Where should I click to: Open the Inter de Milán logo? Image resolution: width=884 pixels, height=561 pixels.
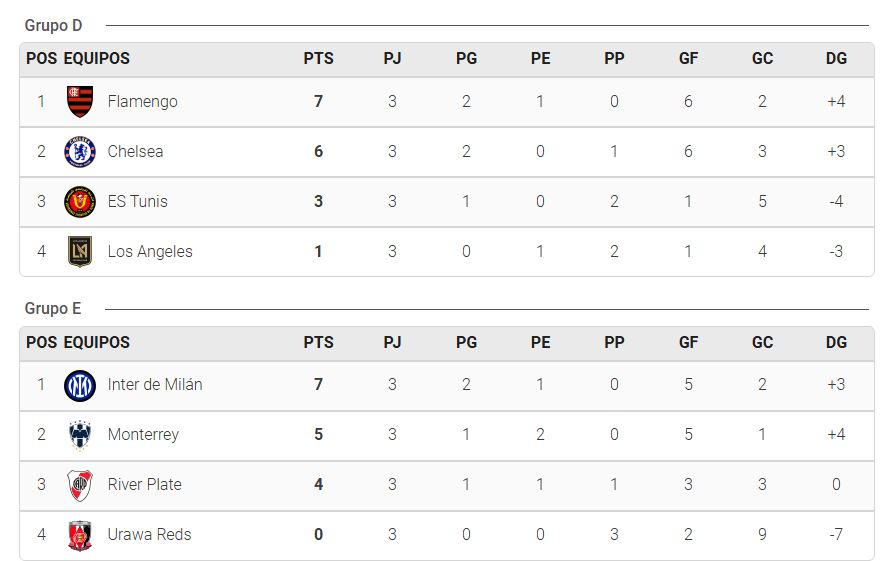click(80, 386)
